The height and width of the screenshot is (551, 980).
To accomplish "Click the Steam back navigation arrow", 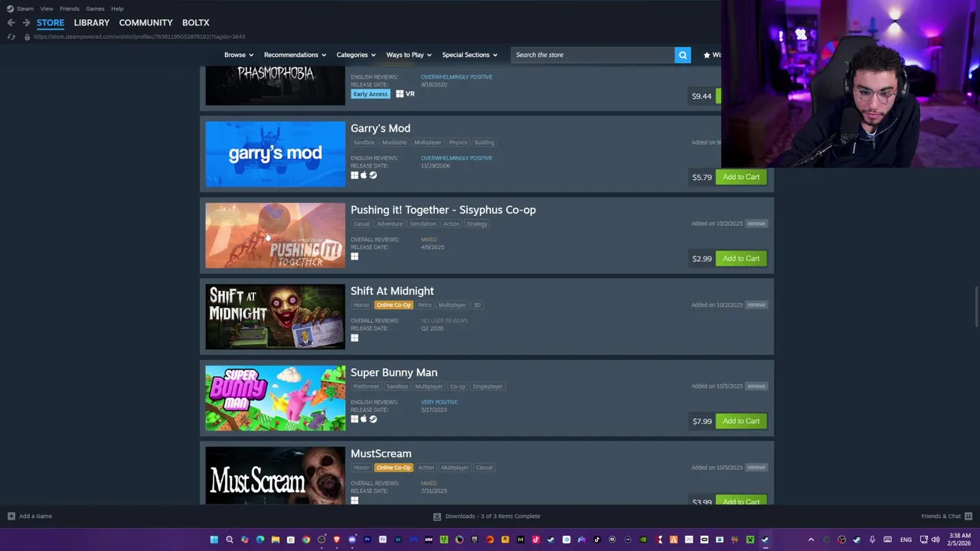I will pyautogui.click(x=11, y=23).
